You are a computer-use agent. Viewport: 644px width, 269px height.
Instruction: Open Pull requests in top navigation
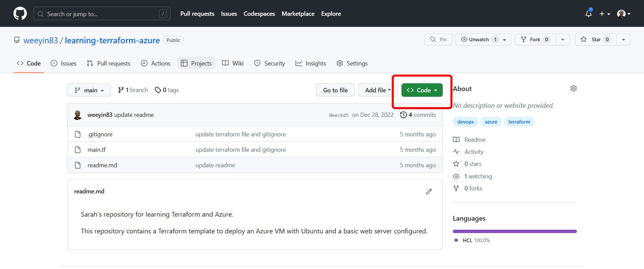click(x=197, y=14)
